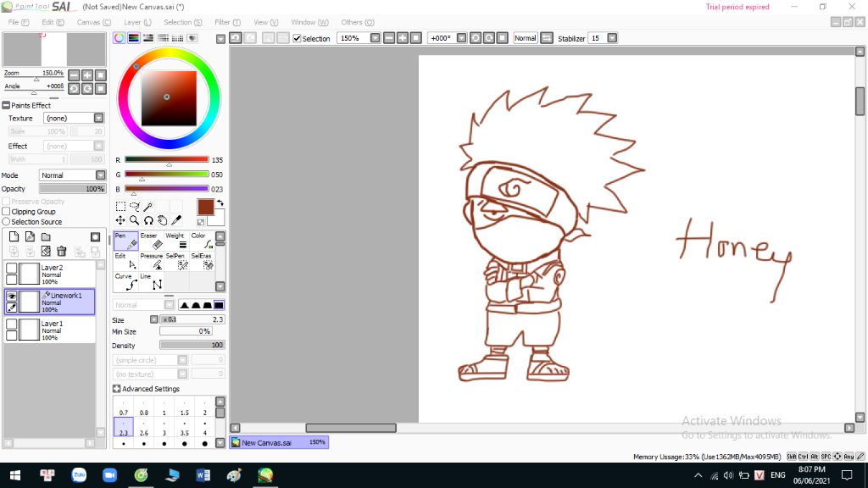Click the undo button in the top toolbar
Image resolution: width=868 pixels, height=488 pixels.
coord(236,37)
